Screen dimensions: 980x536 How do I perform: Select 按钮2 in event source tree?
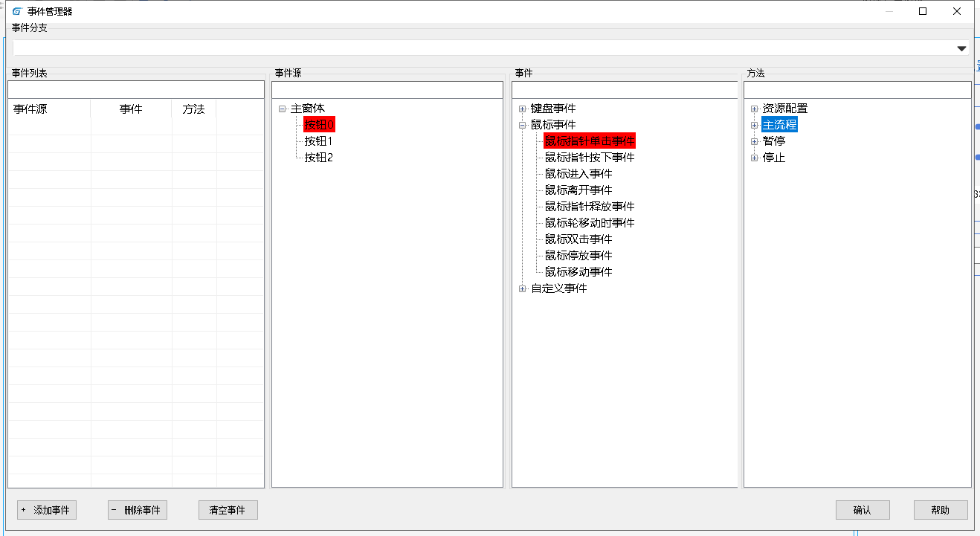pyautogui.click(x=318, y=158)
